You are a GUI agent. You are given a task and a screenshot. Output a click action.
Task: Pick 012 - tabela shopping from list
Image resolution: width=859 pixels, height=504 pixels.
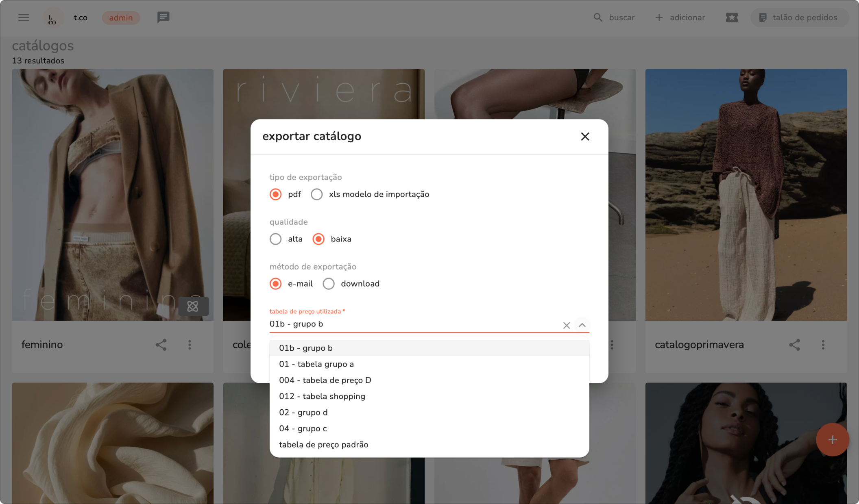click(322, 396)
